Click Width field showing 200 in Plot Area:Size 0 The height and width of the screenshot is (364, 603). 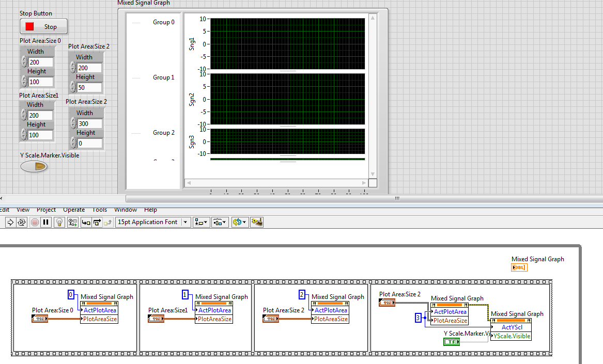click(40, 62)
